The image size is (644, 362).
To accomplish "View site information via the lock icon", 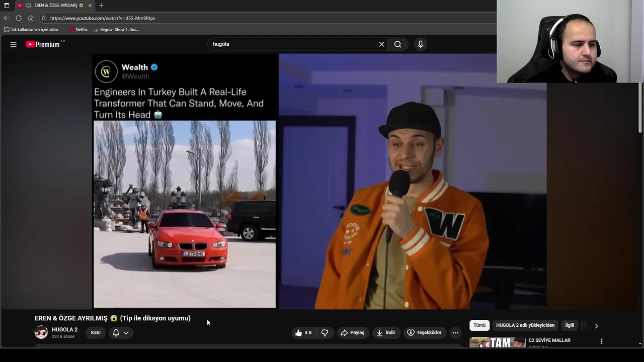I will pyautogui.click(x=44, y=18).
